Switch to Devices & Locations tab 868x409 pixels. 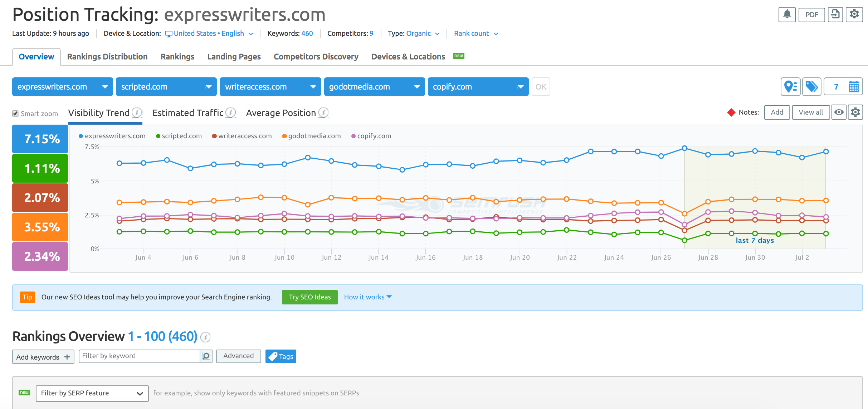click(408, 57)
